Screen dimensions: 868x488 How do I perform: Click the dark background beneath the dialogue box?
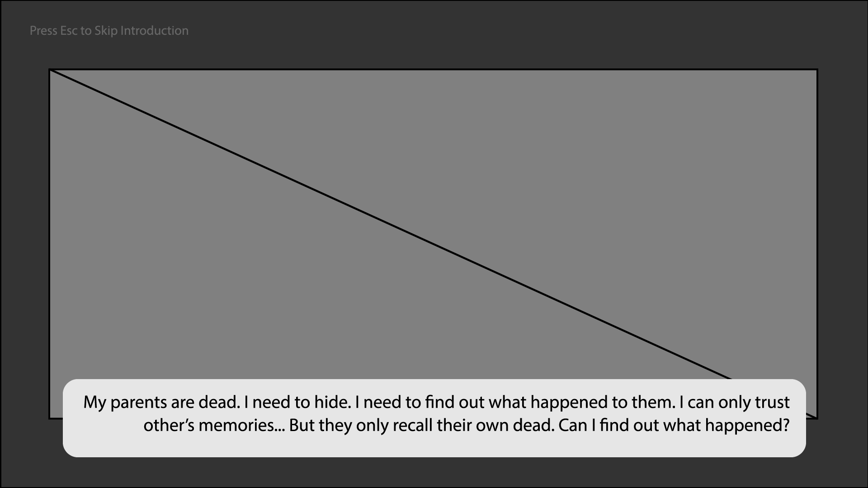(x=434, y=473)
